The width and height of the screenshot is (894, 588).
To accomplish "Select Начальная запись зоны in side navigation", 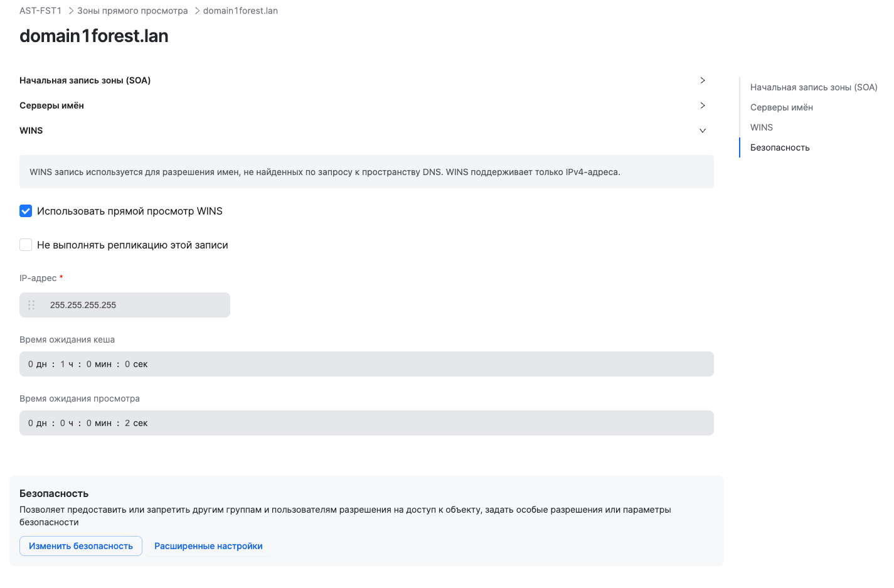I will point(814,87).
